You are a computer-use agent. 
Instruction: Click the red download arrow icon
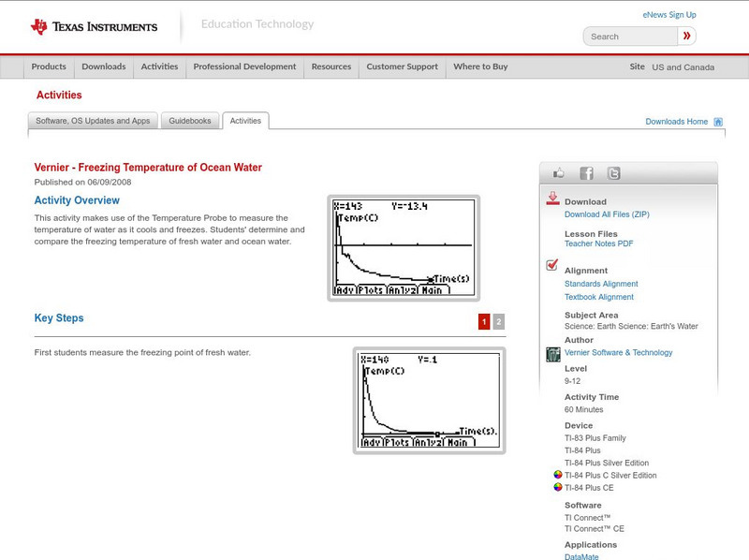(552, 199)
